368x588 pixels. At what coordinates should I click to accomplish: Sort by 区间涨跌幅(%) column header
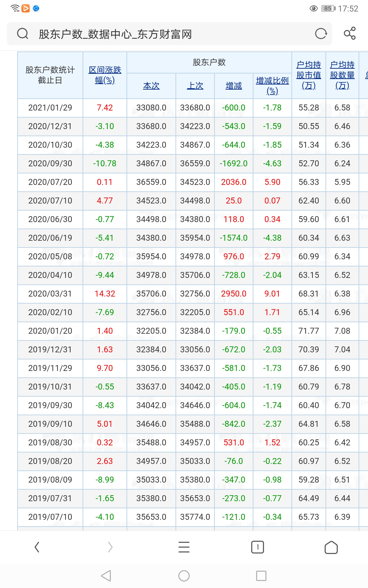pyautogui.click(x=105, y=75)
